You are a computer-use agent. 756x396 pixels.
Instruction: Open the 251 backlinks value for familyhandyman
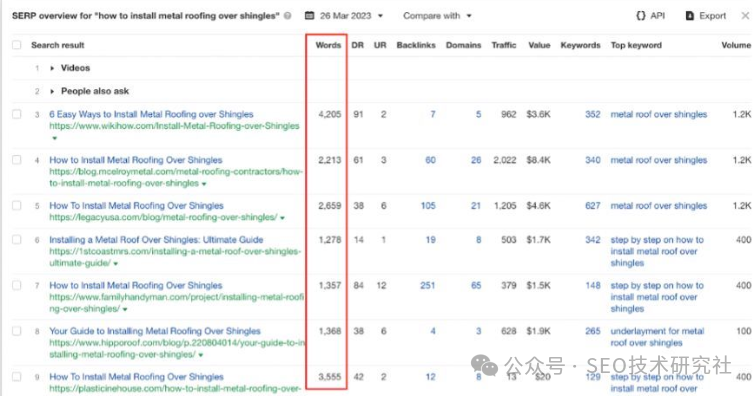[428, 285]
